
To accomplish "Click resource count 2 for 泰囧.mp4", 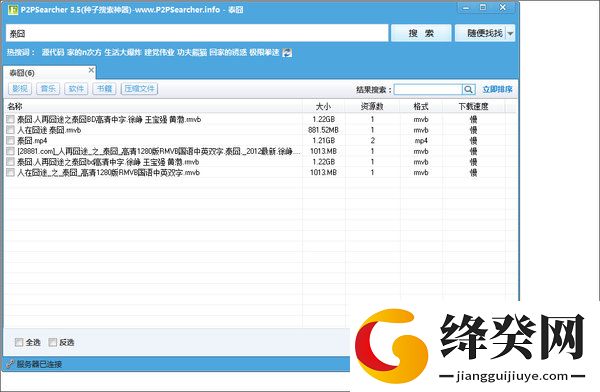I will pyautogui.click(x=372, y=140).
